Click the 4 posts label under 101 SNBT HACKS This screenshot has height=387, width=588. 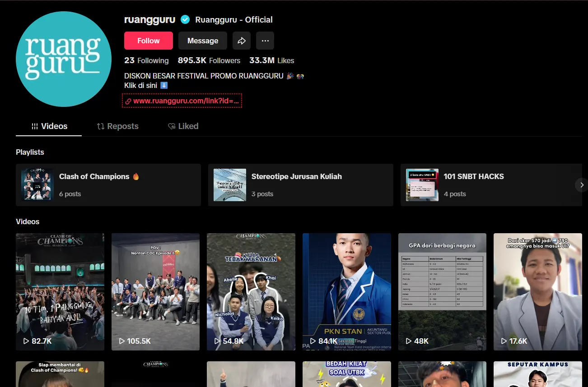click(455, 194)
